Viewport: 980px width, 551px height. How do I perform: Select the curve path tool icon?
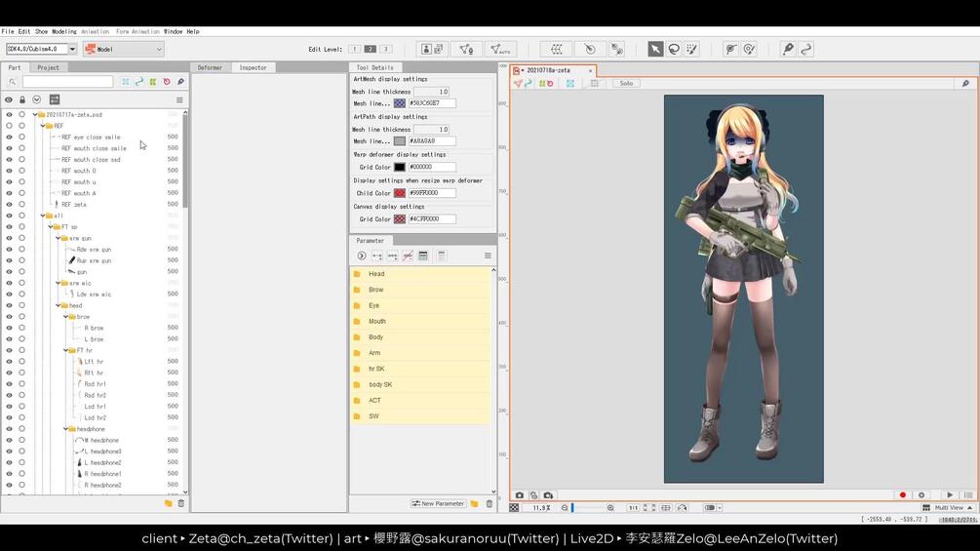(x=806, y=49)
